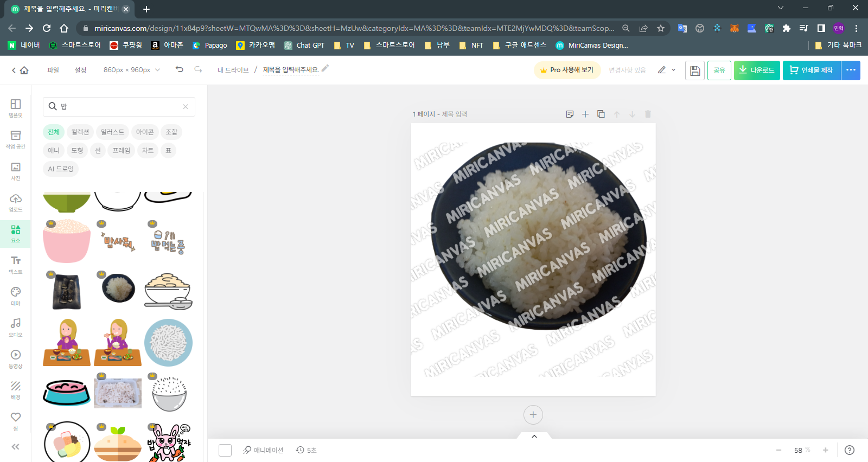The height and width of the screenshot is (462, 868).
Task: Open the 템플릿 templates sidebar panel
Action: point(16,108)
